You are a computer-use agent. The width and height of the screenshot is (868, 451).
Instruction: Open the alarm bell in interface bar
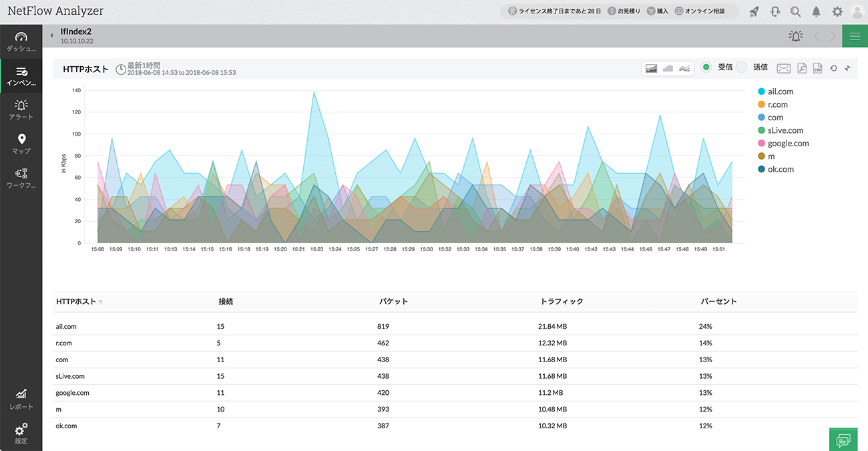pyautogui.click(x=795, y=36)
